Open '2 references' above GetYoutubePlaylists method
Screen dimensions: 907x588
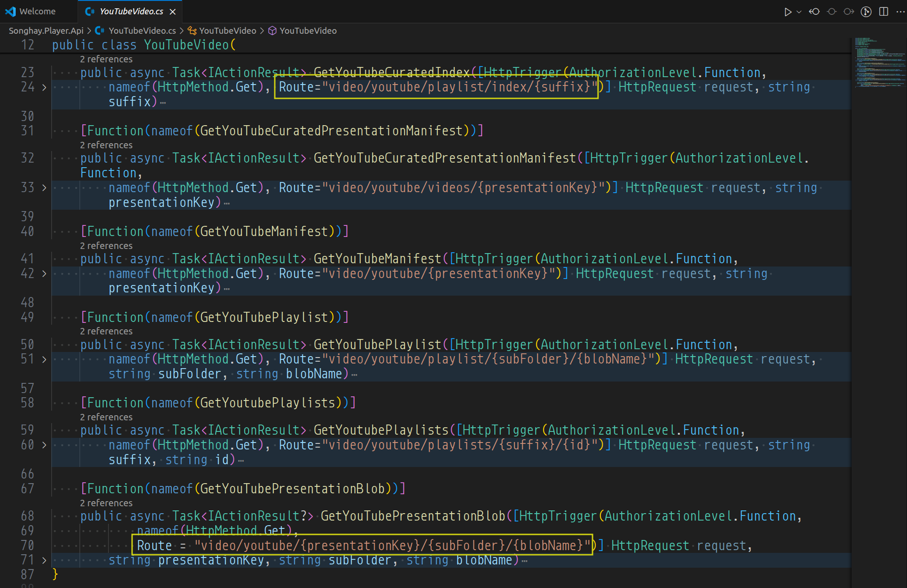click(106, 417)
